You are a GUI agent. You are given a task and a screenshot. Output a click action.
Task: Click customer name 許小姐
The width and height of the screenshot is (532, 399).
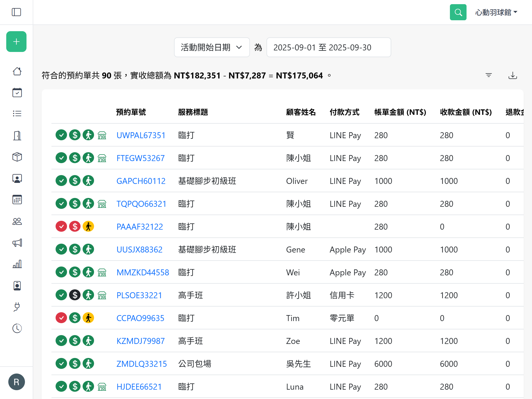click(298, 295)
